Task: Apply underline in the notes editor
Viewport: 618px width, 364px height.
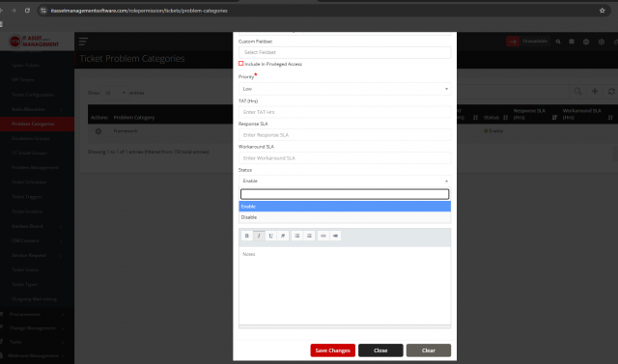Action: coord(270,236)
